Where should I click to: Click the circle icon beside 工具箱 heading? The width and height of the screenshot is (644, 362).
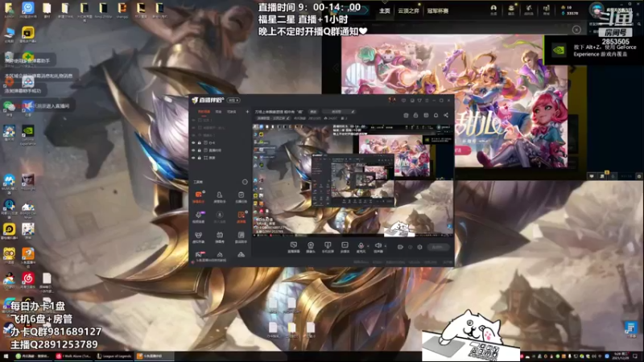click(x=245, y=182)
